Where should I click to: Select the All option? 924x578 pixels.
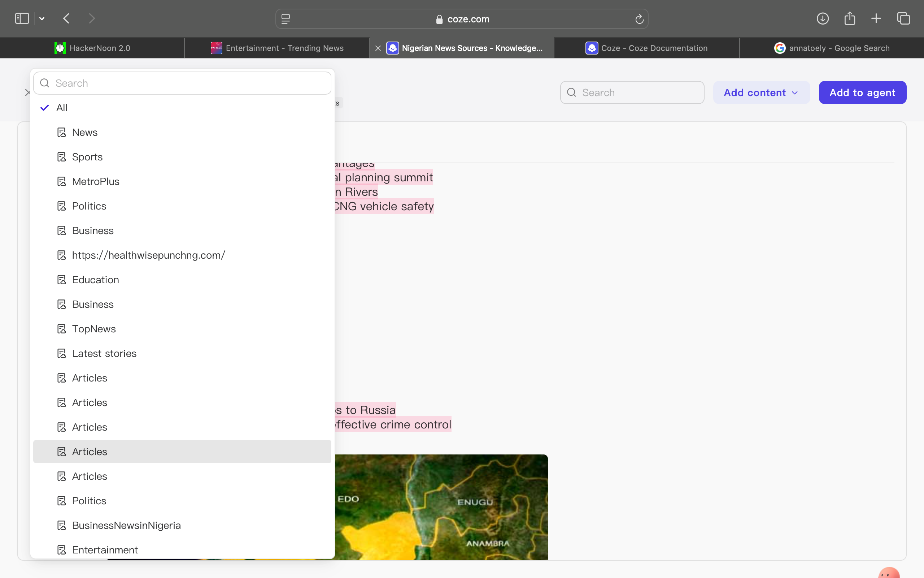tap(182, 108)
